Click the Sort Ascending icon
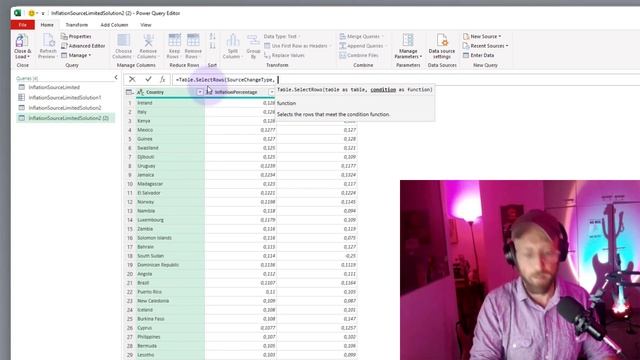 click(212, 36)
